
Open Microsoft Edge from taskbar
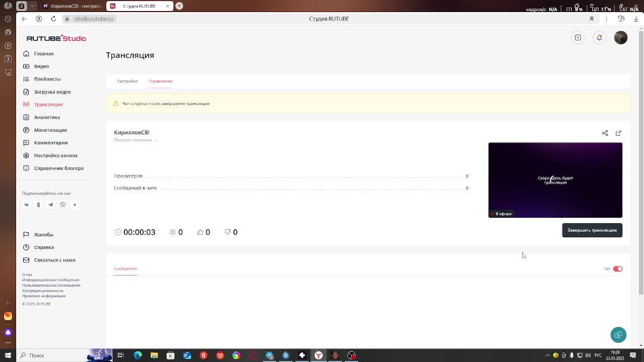click(138, 355)
